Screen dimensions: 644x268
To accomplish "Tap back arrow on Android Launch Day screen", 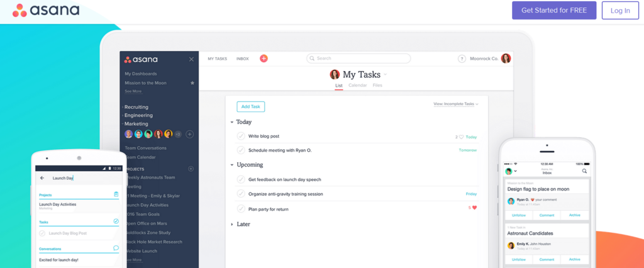I will (x=42, y=178).
